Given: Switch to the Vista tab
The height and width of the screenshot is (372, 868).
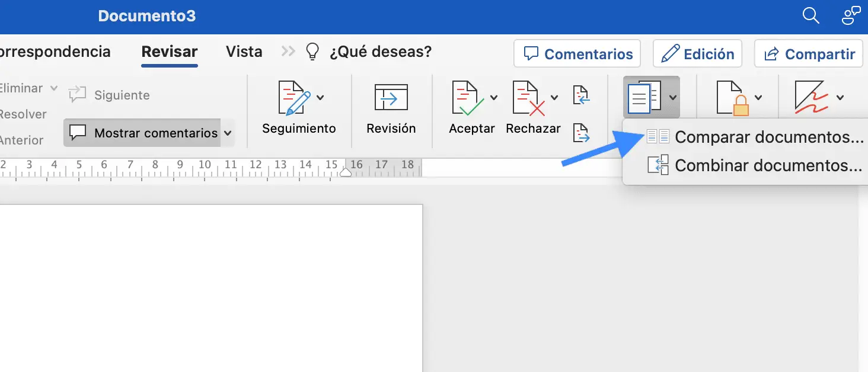Looking at the screenshot, I should 244,52.
